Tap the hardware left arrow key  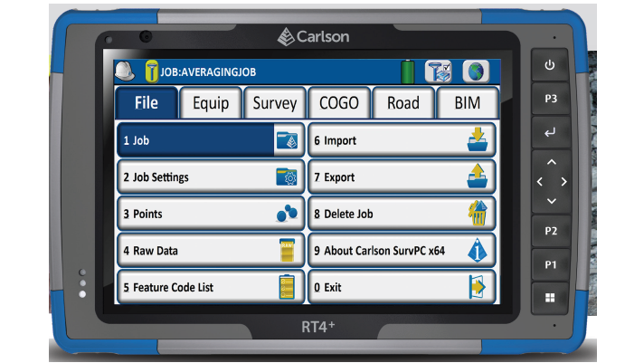540,182
